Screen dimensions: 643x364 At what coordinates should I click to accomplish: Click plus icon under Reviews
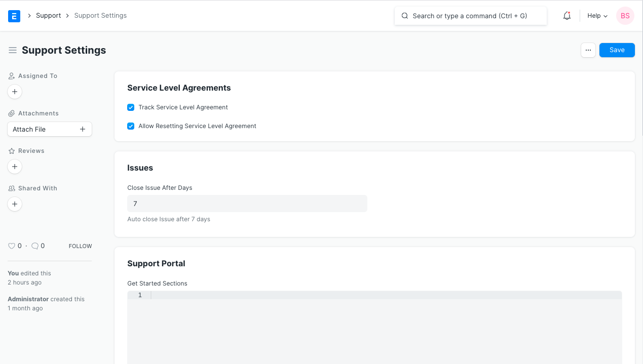coord(15,167)
